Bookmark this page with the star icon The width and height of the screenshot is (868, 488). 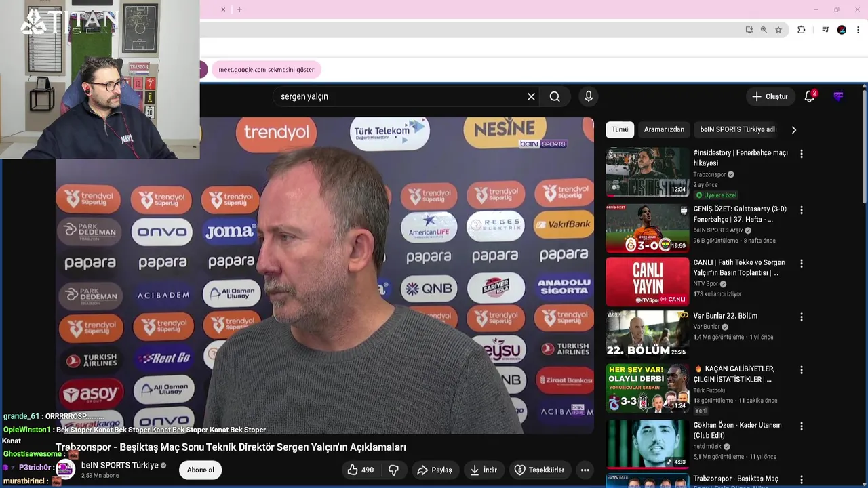[778, 30]
